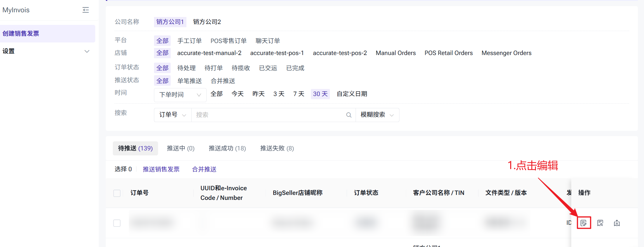Image resolution: width=644 pixels, height=247 pixels.
Task: Tick the select-all checkbox in table header
Action: [117, 193]
